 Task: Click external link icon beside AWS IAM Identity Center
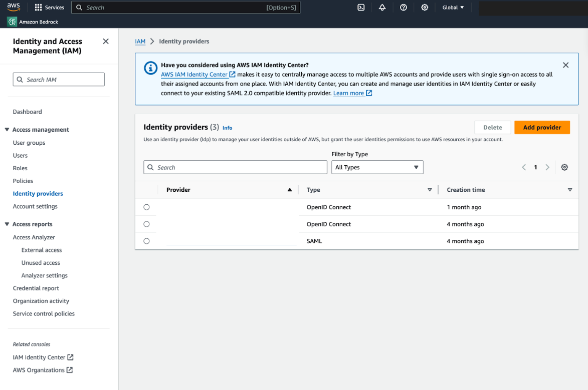pos(233,74)
